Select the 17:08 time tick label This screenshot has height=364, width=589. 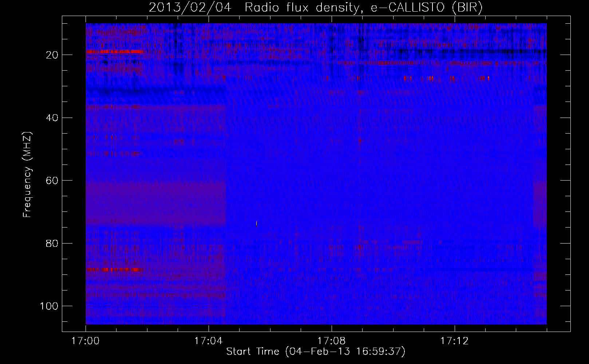tap(332, 341)
